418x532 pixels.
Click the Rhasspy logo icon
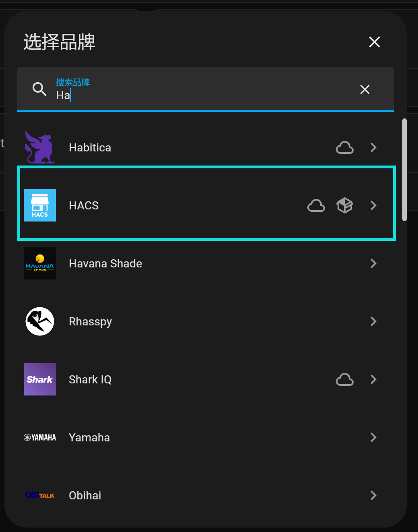(39, 321)
